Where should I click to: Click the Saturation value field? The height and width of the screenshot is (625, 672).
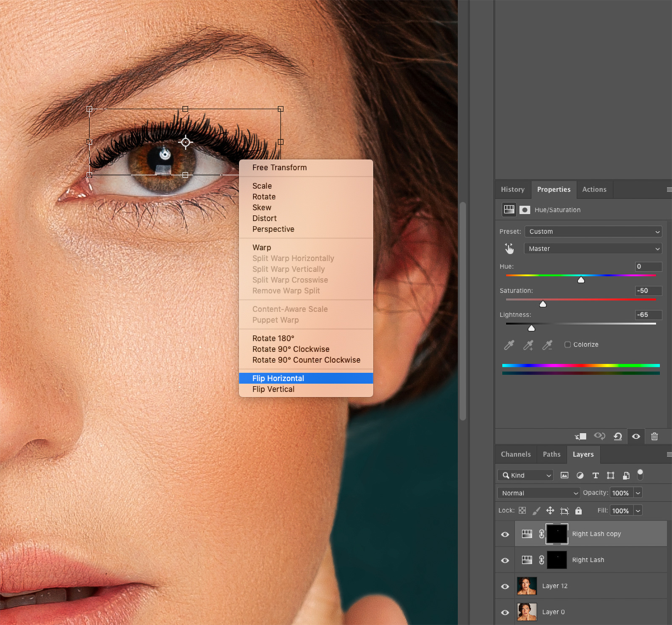pyautogui.click(x=648, y=290)
